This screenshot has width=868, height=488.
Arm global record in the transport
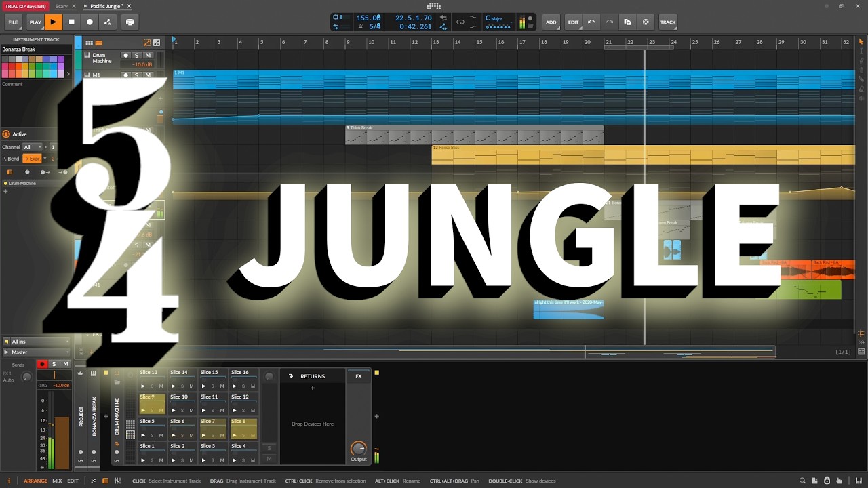(90, 22)
